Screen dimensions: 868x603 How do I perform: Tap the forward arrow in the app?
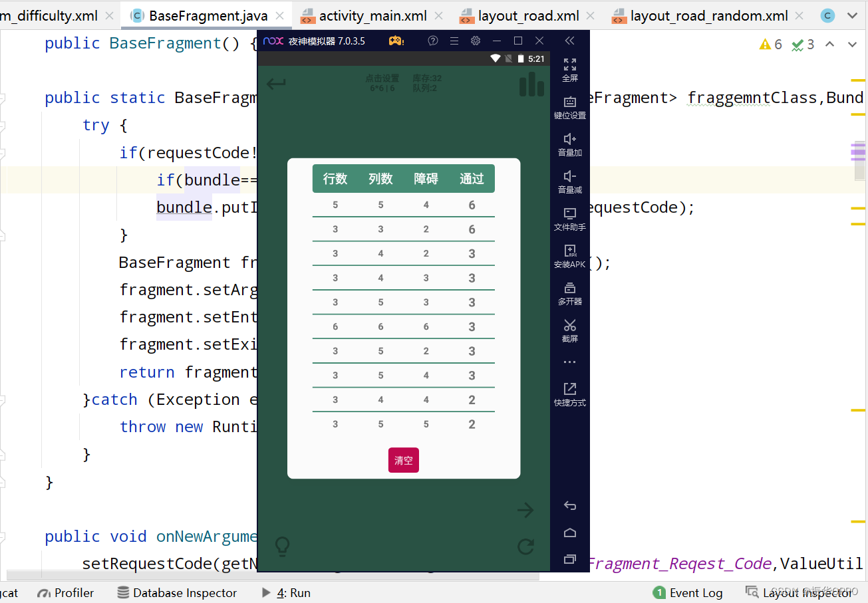click(x=525, y=510)
